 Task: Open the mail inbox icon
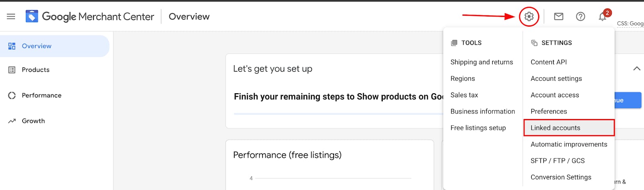558,17
